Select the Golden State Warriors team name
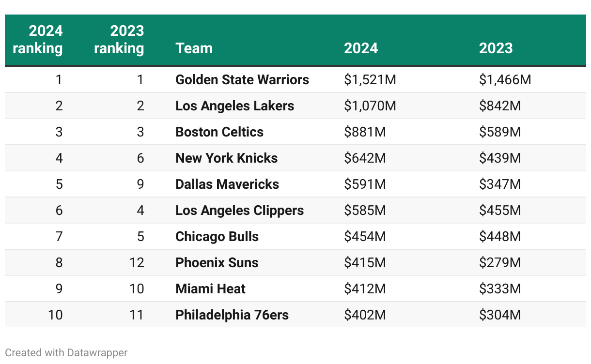This screenshot has height=364, width=591. pos(242,79)
